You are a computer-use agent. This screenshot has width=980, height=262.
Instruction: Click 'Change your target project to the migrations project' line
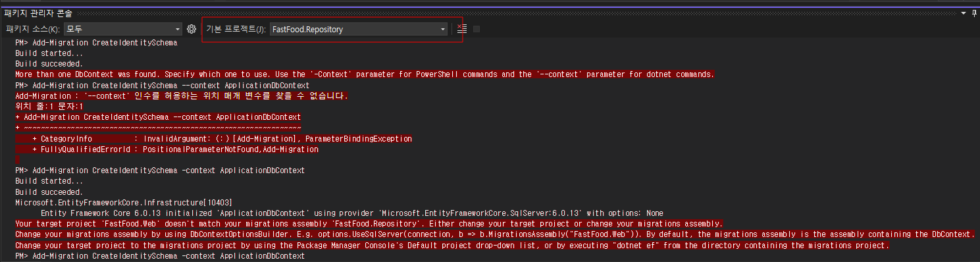click(452, 246)
